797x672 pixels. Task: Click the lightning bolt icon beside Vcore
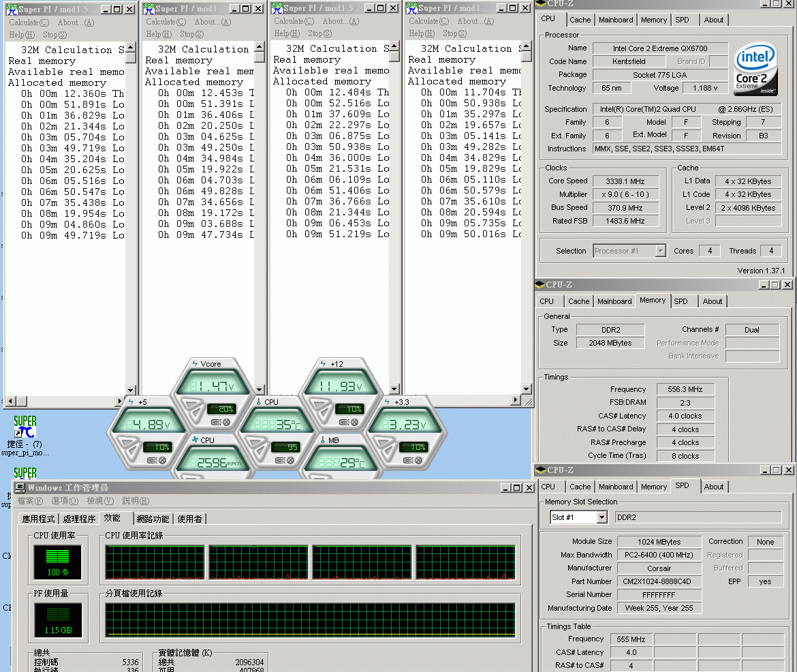tap(195, 364)
